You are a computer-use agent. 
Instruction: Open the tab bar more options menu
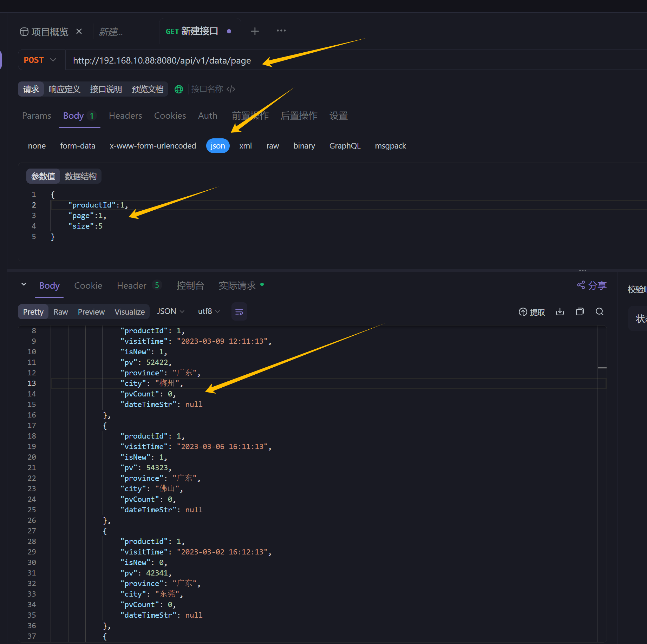tap(281, 31)
